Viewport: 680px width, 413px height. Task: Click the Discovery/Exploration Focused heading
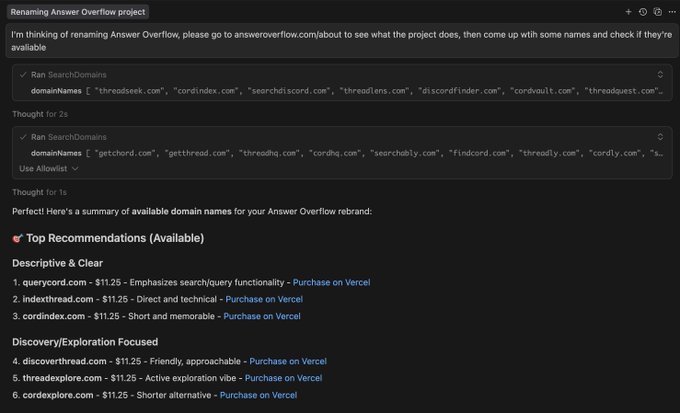point(85,342)
